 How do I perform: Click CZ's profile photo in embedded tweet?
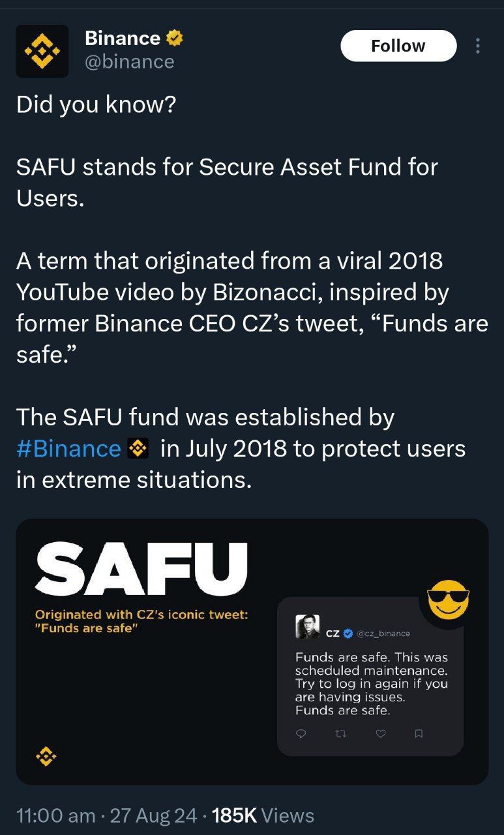(x=307, y=627)
